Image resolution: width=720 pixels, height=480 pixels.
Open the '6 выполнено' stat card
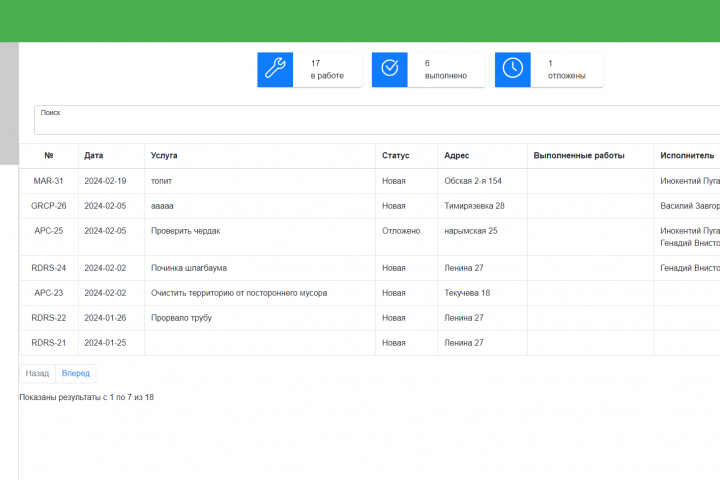428,69
